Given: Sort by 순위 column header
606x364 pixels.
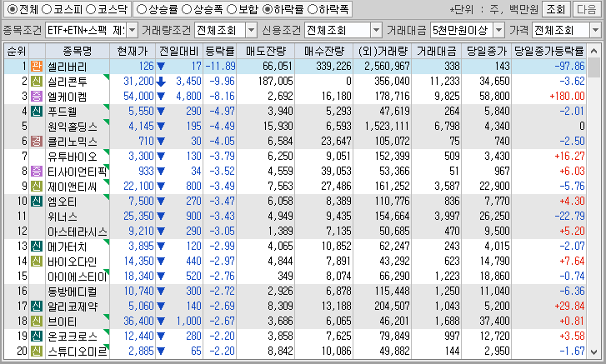Looking at the screenshot, I should (x=17, y=51).
